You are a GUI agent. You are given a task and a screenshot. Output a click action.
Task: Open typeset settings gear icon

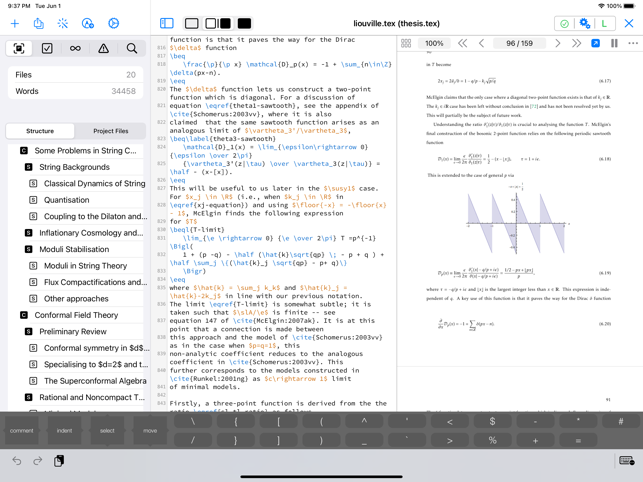coord(585,23)
